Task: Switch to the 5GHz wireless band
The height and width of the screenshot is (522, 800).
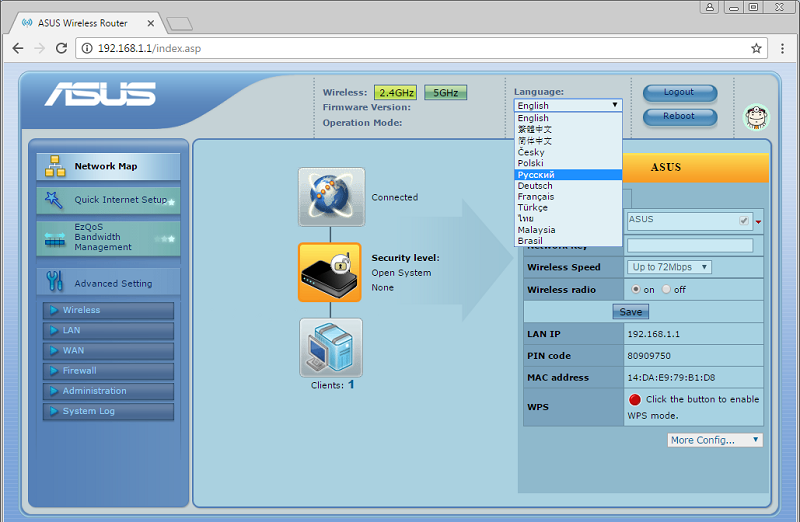Action: (x=445, y=93)
